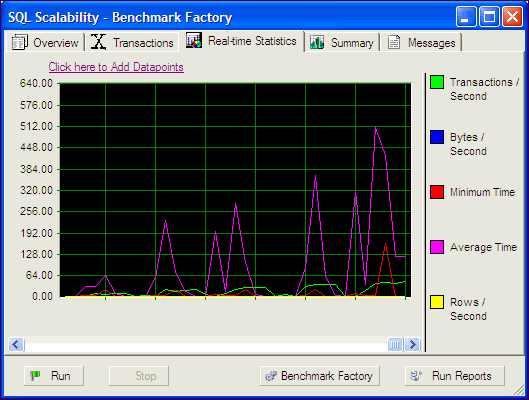Image resolution: width=529 pixels, height=400 pixels.
Task: Click the scroll left arrow under the chart
Action: point(16,345)
